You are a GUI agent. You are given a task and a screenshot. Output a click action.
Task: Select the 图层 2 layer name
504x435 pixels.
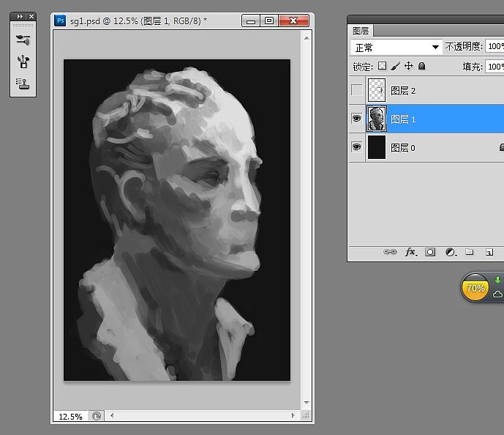tap(403, 91)
